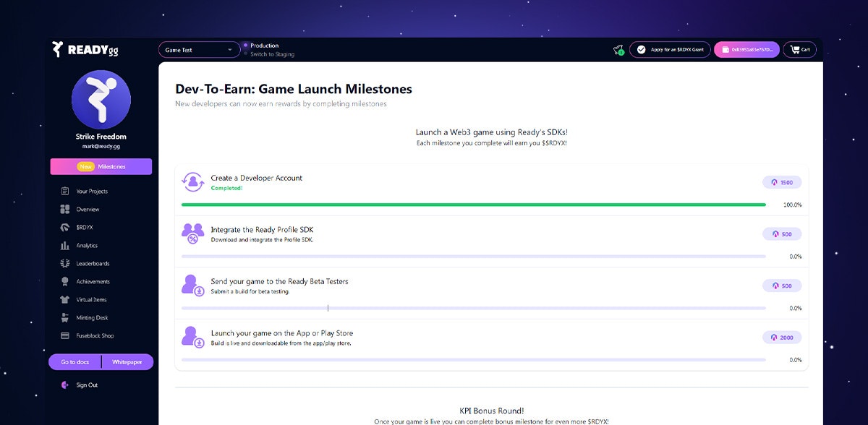Click the Strike Freedom profile avatar
This screenshot has width=868, height=425.
[101, 100]
